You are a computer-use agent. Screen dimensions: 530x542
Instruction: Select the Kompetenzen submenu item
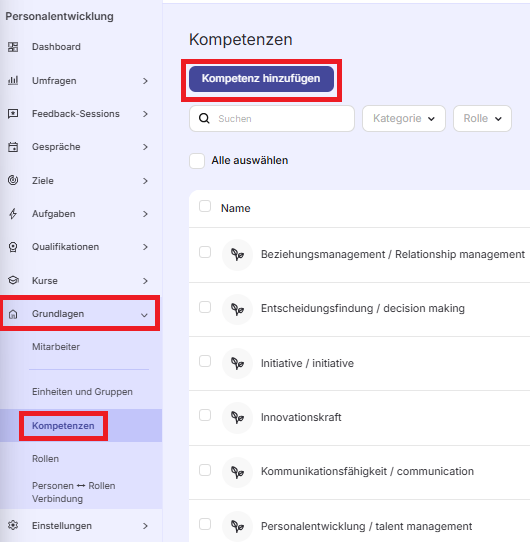63,426
